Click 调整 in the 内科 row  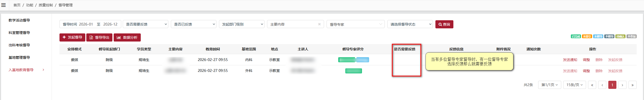click(586, 60)
